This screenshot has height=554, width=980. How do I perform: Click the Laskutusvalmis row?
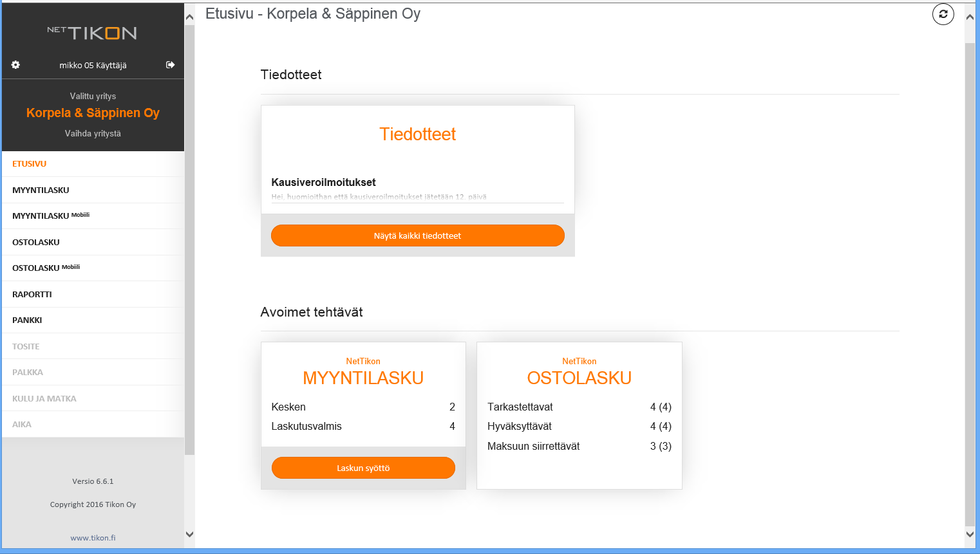click(x=363, y=426)
